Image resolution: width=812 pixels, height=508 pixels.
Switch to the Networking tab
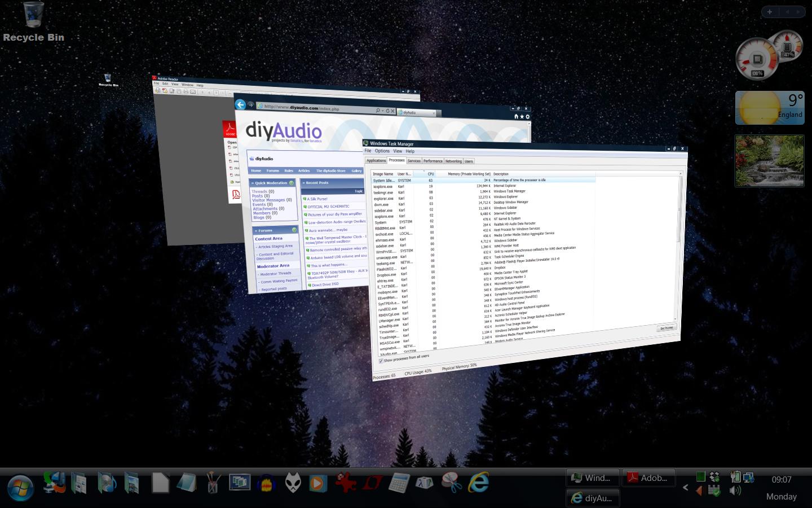[453, 161]
